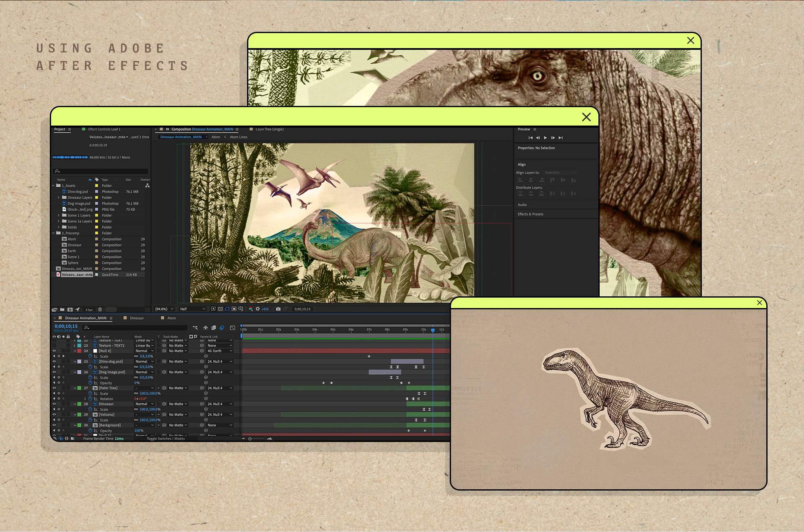804x532 pixels.
Task: Click new folder icon in Project panel
Action: tap(62, 310)
